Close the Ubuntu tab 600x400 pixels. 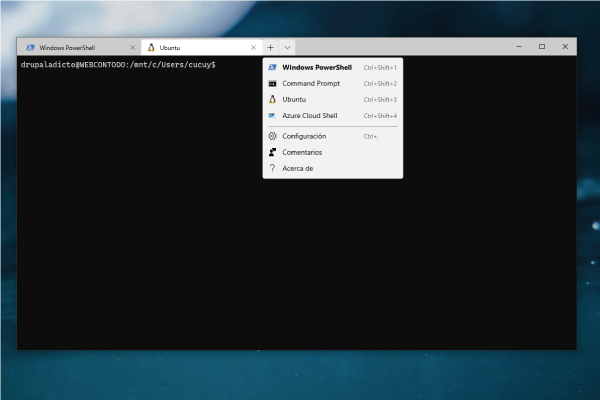(x=251, y=47)
